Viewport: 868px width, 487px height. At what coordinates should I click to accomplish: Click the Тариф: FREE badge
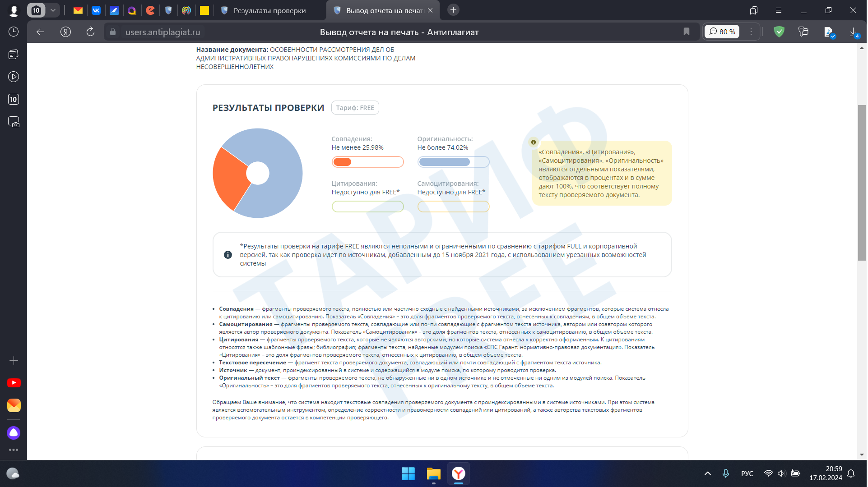(355, 108)
